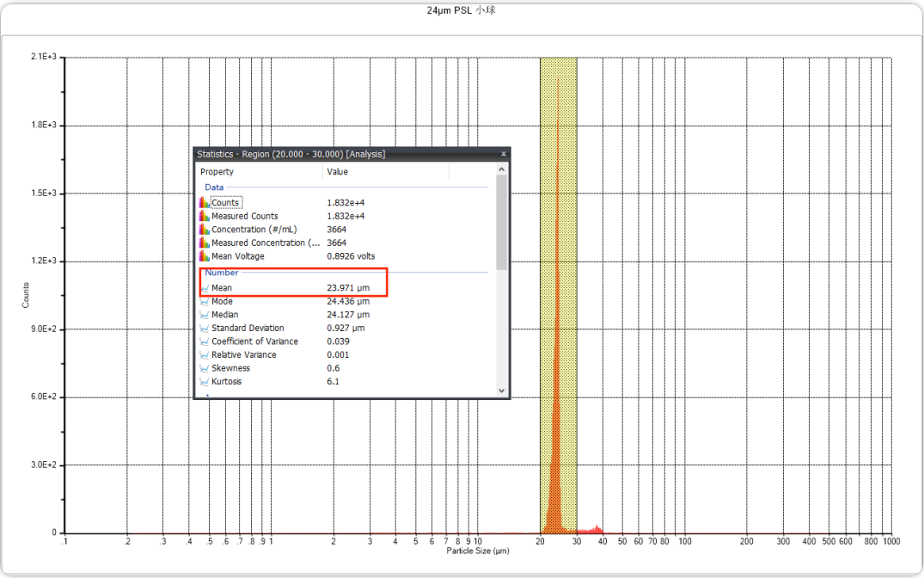Viewport: 924px width, 578px height.
Task: Click the Particle Size (µm) axis label
Action: (477, 550)
